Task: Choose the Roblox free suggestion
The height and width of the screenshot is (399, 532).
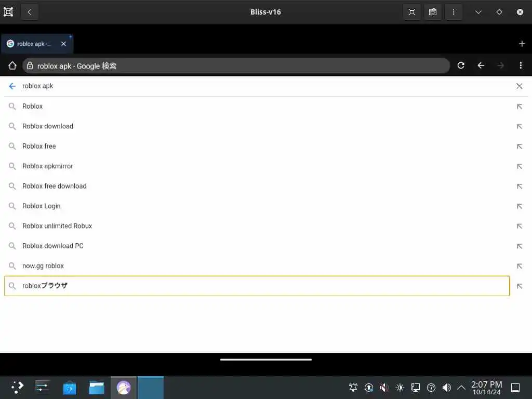Action: pyautogui.click(x=257, y=146)
